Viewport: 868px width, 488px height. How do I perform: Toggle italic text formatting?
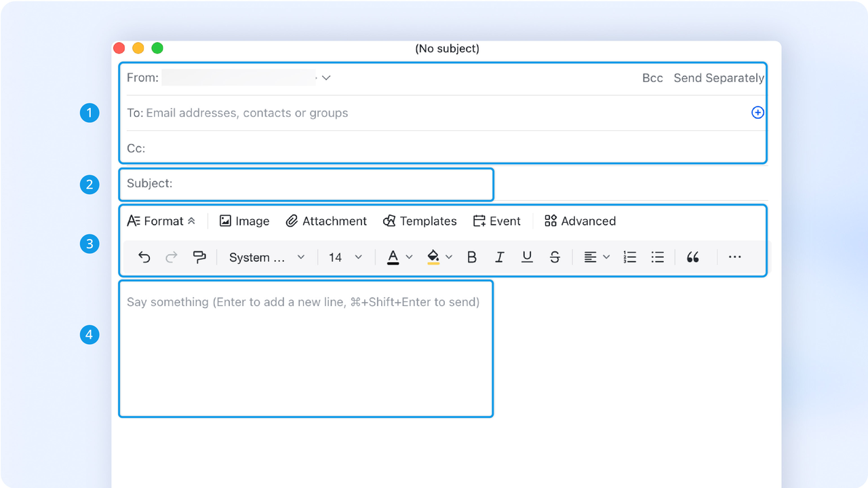click(500, 257)
